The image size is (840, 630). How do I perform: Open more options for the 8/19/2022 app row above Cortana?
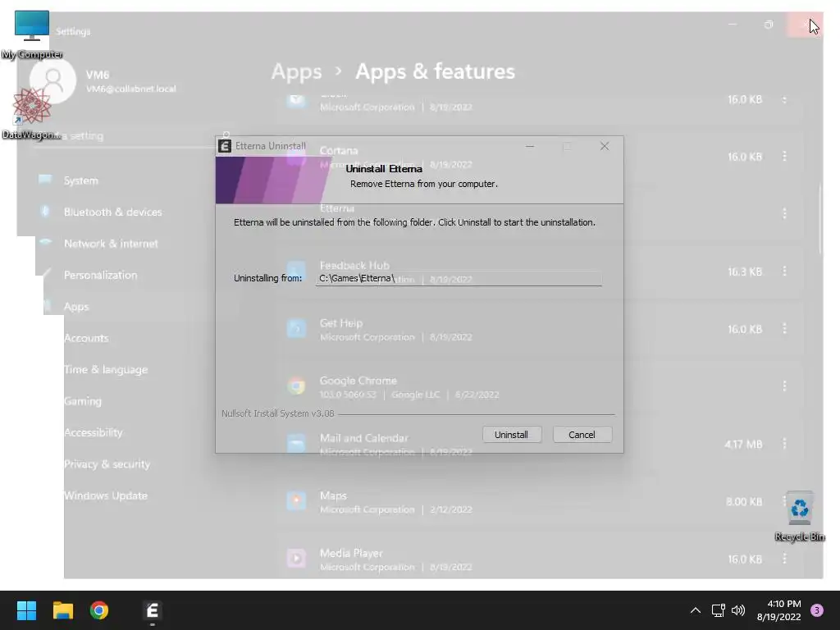[784, 99]
